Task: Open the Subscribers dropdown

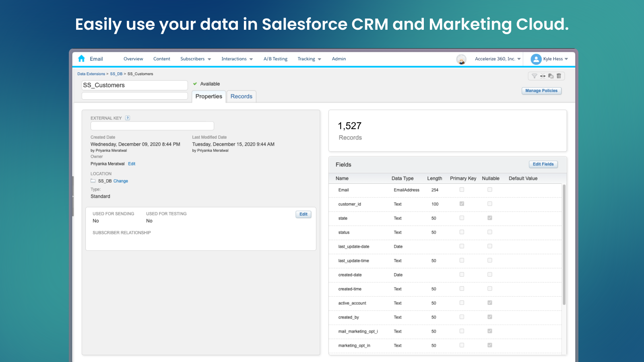Action: coord(196,59)
